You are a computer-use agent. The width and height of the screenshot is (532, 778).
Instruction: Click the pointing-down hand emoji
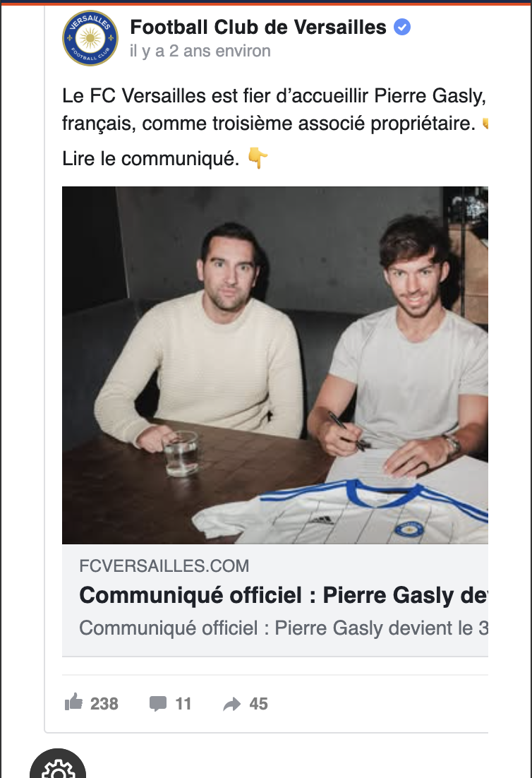tap(258, 158)
